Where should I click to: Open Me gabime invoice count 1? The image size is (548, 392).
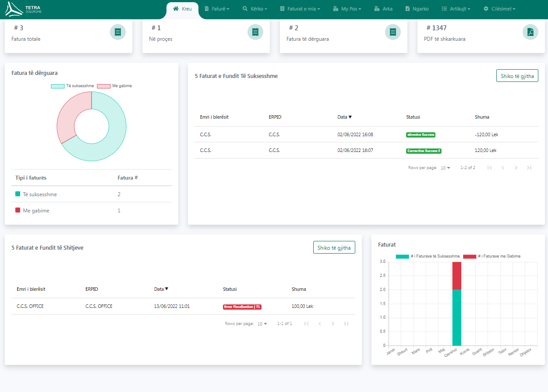[x=119, y=211]
